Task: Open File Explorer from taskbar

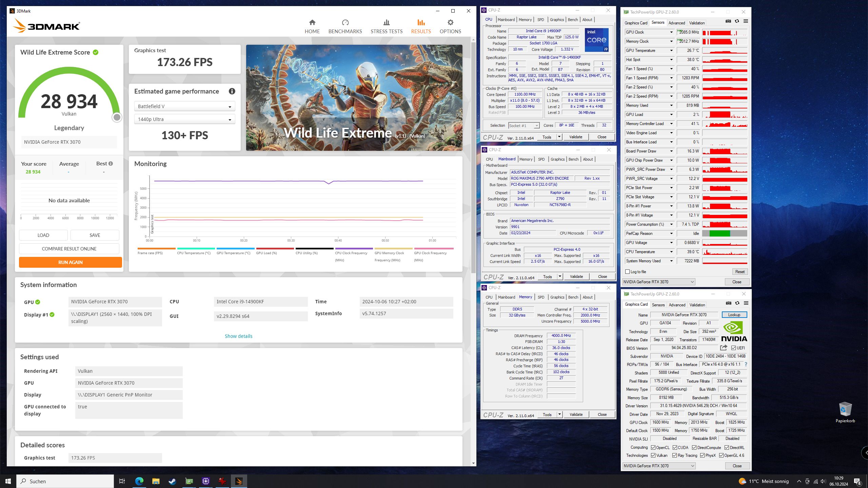Action: pos(156,481)
